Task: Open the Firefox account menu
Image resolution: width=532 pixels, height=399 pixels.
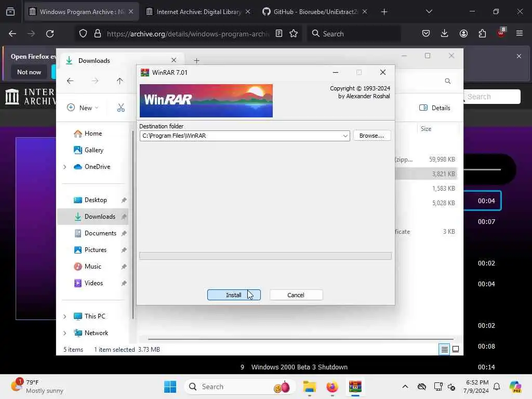Action: tap(463, 34)
